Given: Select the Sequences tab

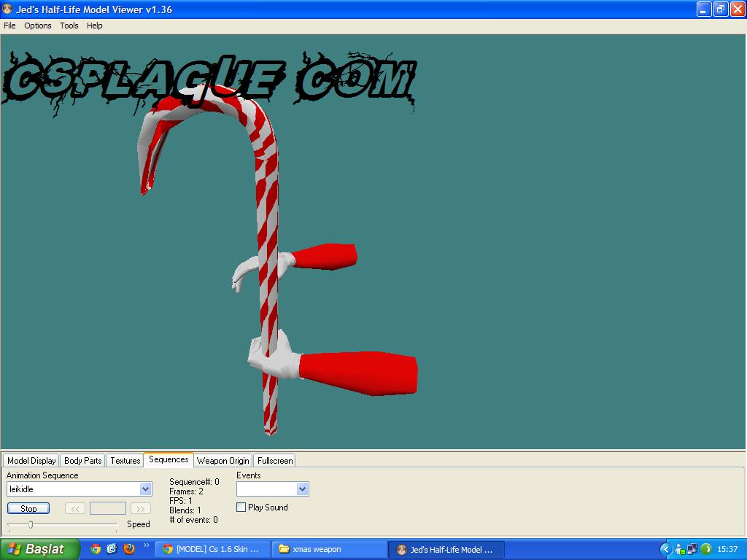Looking at the screenshot, I should pos(169,459).
